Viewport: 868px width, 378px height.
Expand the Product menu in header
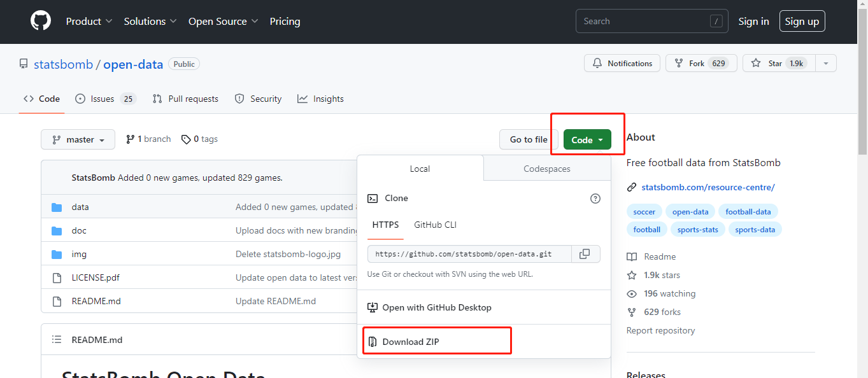pos(89,21)
